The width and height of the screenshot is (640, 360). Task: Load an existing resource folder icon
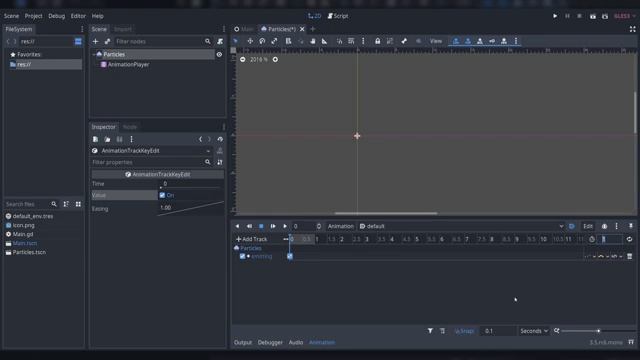107,139
